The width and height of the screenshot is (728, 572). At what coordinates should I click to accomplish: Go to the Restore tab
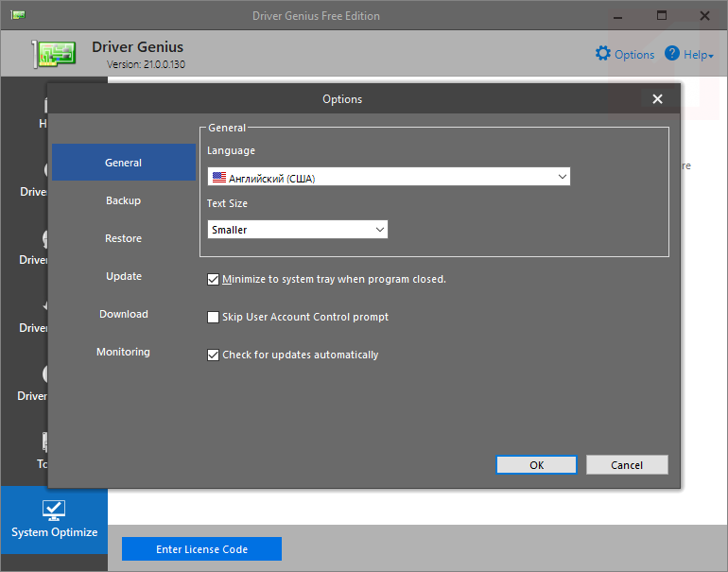[123, 238]
